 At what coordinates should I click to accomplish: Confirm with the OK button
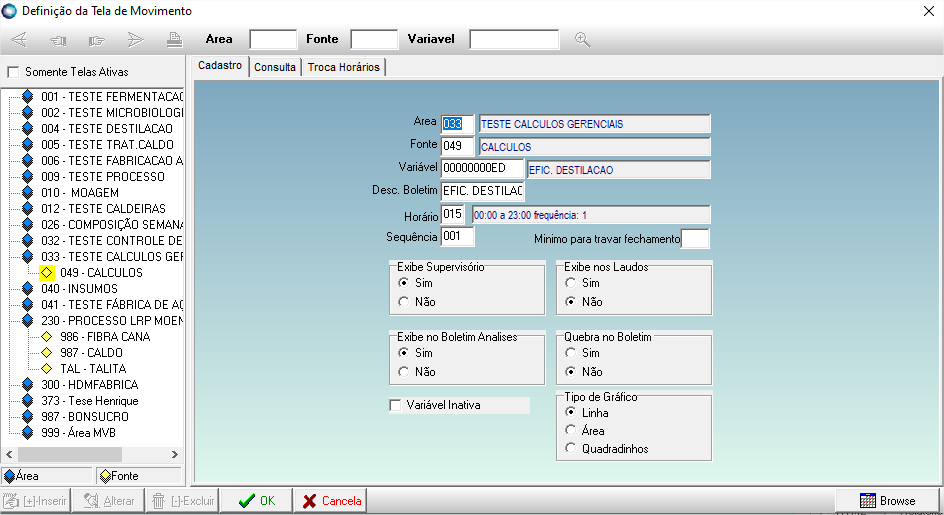pos(256,501)
